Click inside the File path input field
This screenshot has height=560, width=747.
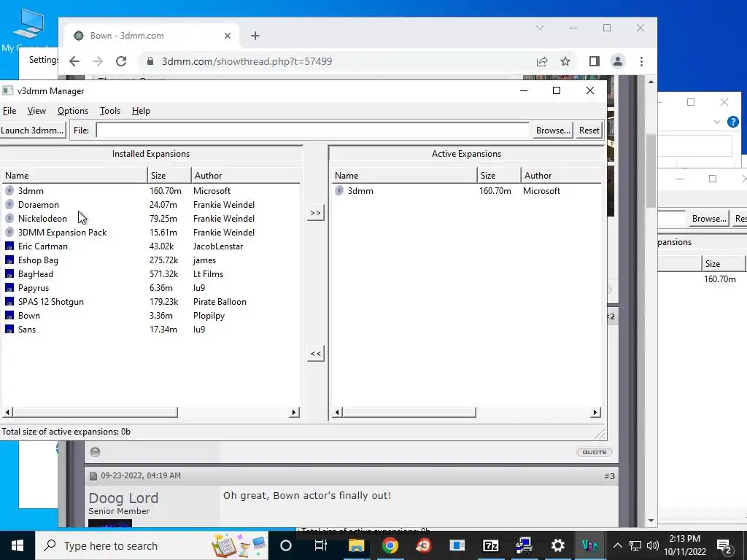pyautogui.click(x=312, y=130)
